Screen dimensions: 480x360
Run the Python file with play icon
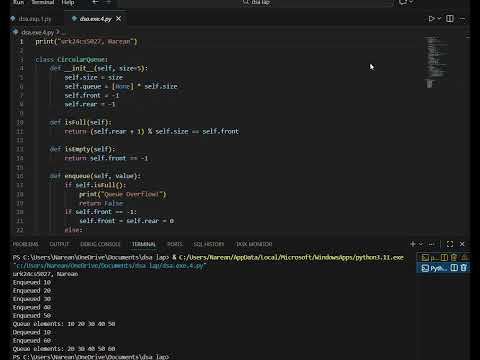(431, 19)
